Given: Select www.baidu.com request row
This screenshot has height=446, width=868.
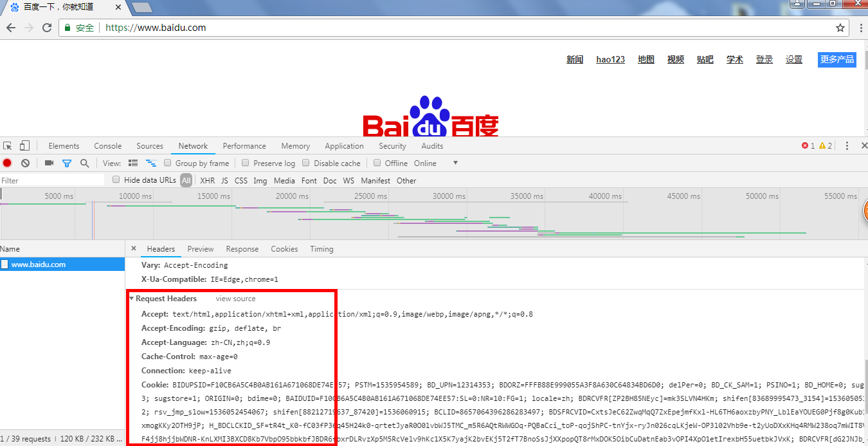Looking at the screenshot, I should pos(62,265).
